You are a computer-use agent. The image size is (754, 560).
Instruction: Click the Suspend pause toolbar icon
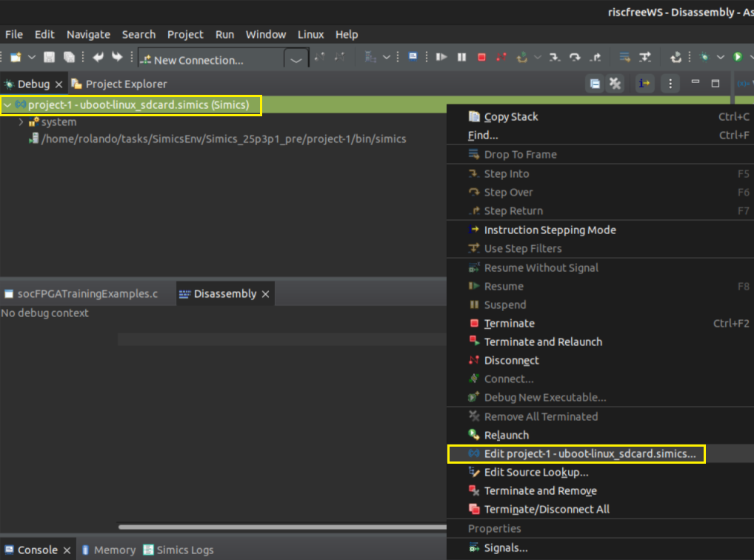[461, 57]
